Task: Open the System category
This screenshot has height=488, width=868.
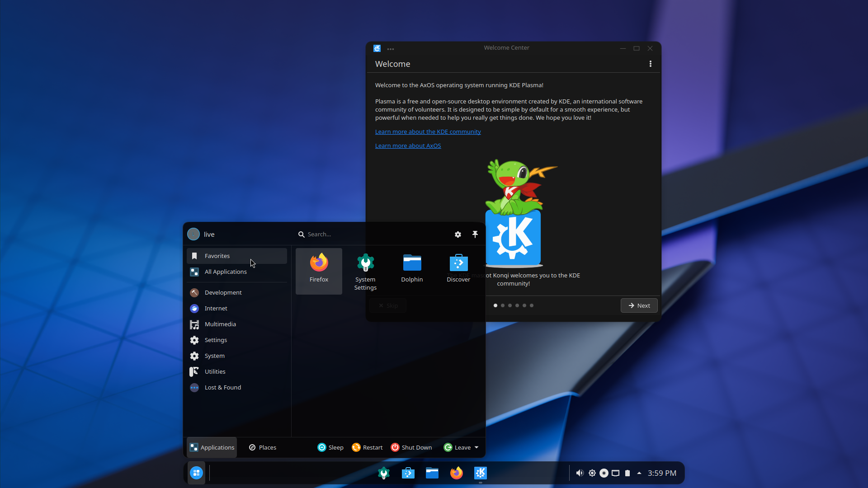Action: pos(237,356)
